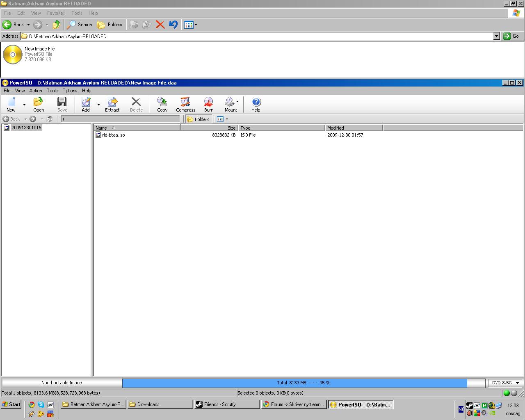Click PowerISO path input field
Screen dimensions: 525x420
pos(120,119)
